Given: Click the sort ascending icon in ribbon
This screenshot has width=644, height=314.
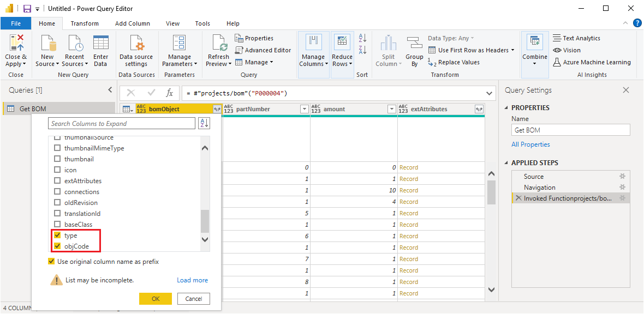Looking at the screenshot, I should tap(362, 38).
